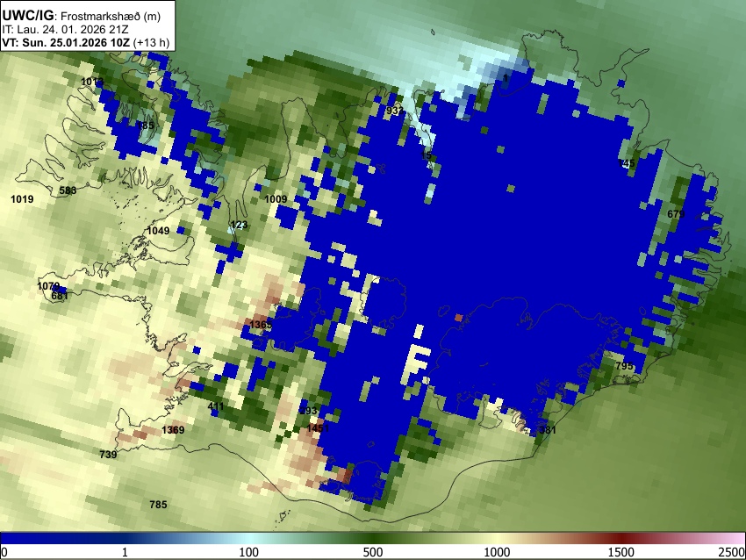The width and height of the screenshot is (746, 560).
Task: Click the map value 123
Action: pos(239,225)
